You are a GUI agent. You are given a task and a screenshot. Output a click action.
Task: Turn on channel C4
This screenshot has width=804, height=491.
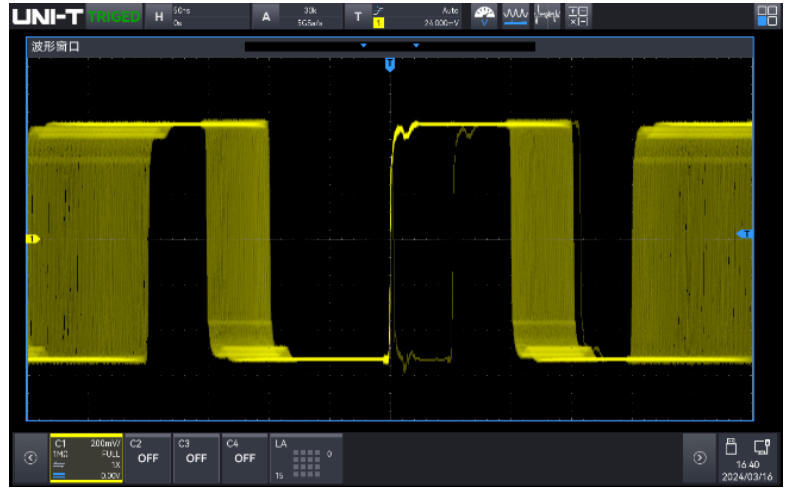click(244, 452)
